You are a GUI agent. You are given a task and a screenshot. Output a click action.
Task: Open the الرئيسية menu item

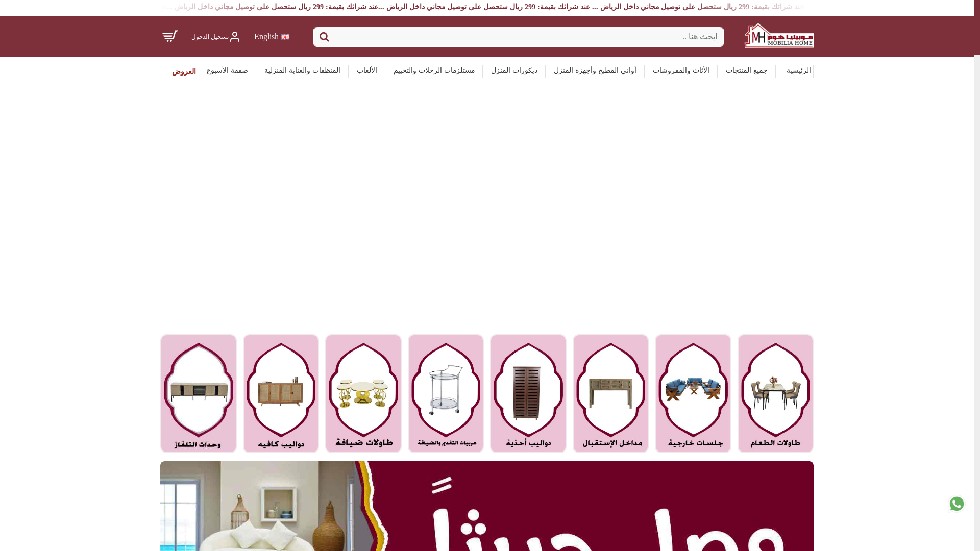(x=798, y=71)
